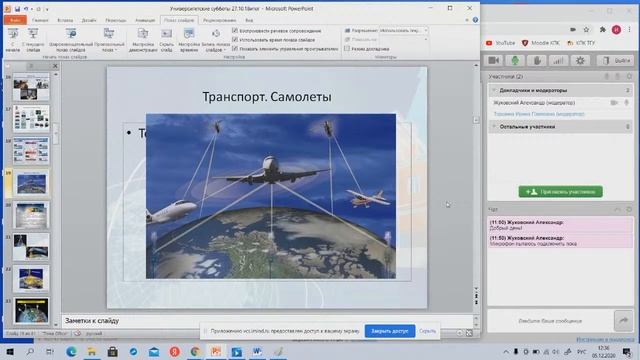Click slide title 'Транспорт. Самолеты'

267,97
